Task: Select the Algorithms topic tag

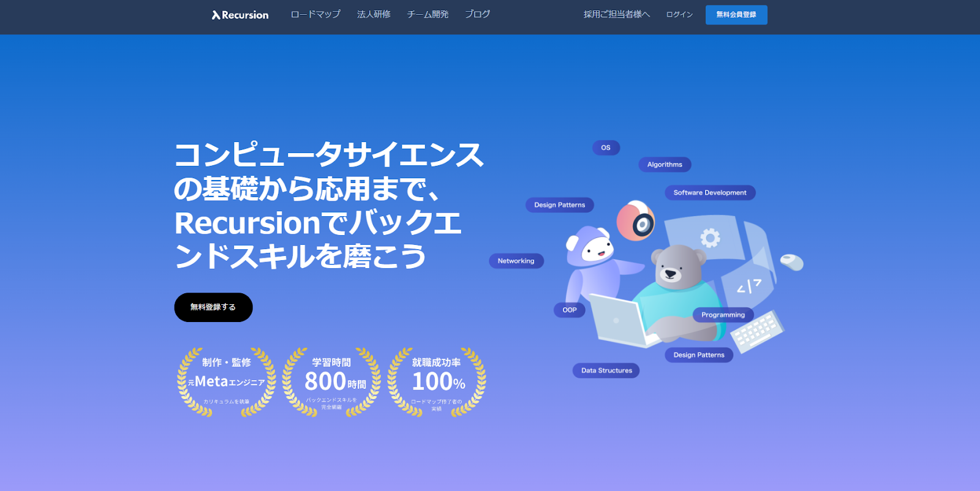Action: (665, 165)
